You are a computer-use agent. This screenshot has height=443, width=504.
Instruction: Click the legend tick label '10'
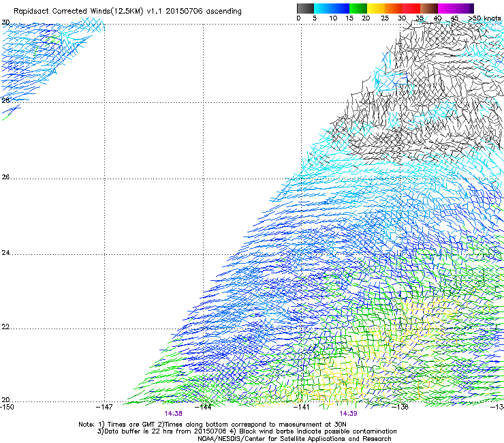coord(333,18)
